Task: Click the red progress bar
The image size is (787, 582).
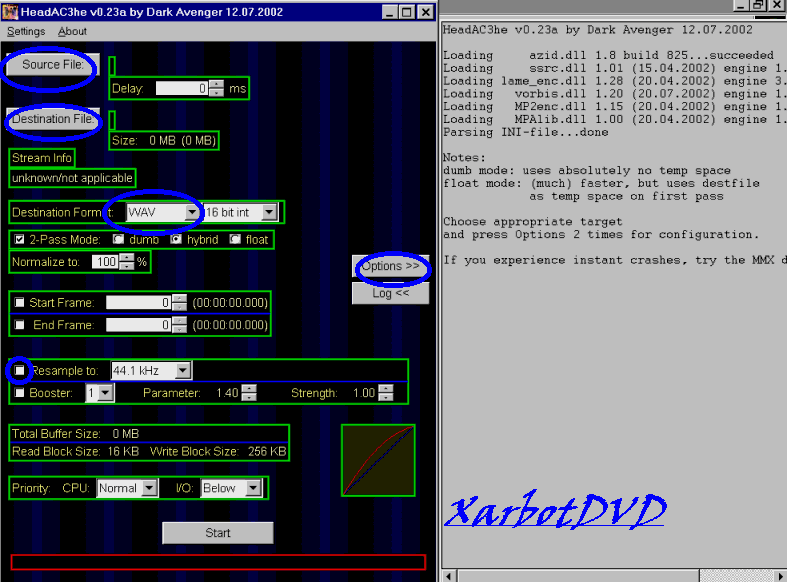Action: (218, 562)
